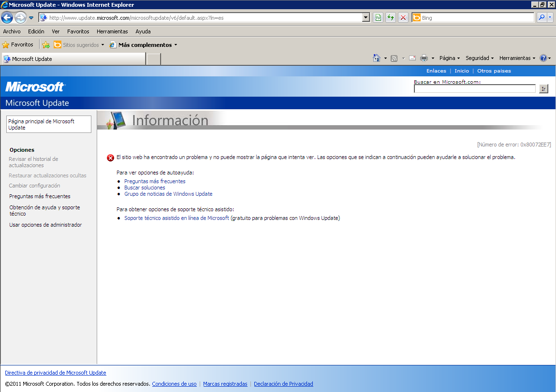The width and height of the screenshot is (556, 392).
Task: Click the Internet Explorer icon in title bar
Action: [4, 5]
